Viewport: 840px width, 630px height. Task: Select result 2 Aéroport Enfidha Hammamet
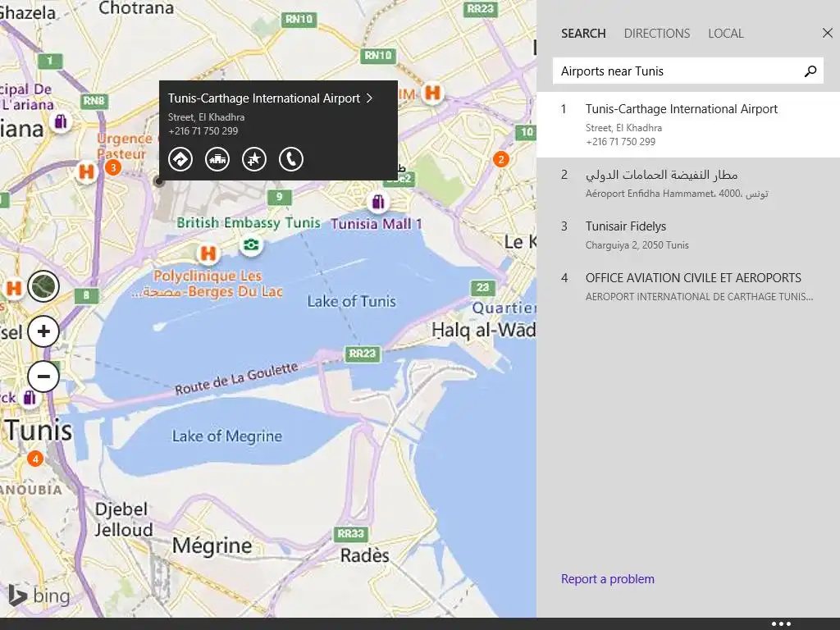click(x=688, y=183)
